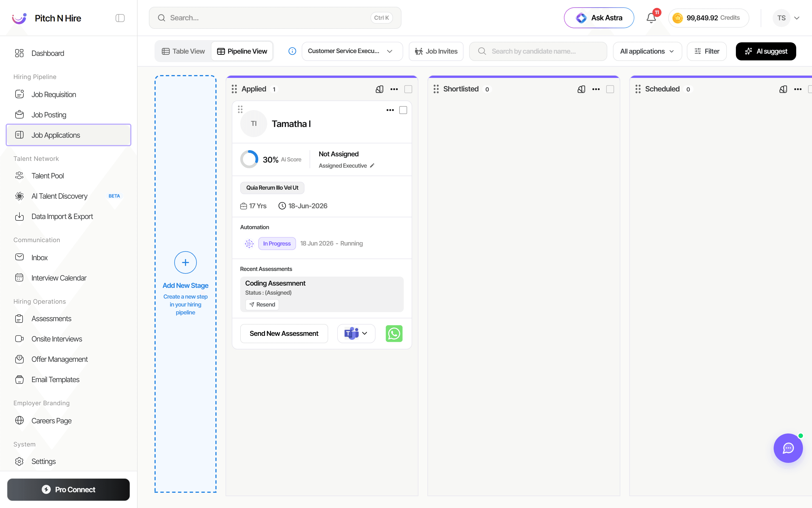
Task: Click the search by candidate name field
Action: click(538, 51)
